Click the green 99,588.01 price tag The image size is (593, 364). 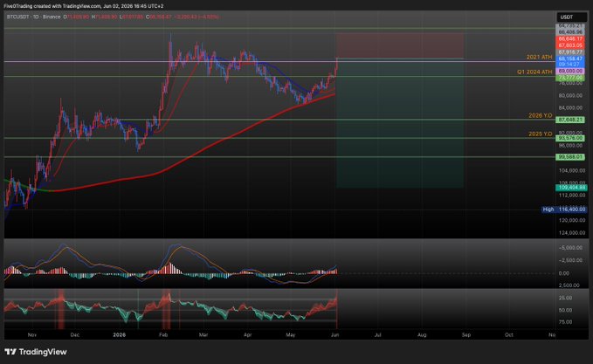tap(570, 157)
